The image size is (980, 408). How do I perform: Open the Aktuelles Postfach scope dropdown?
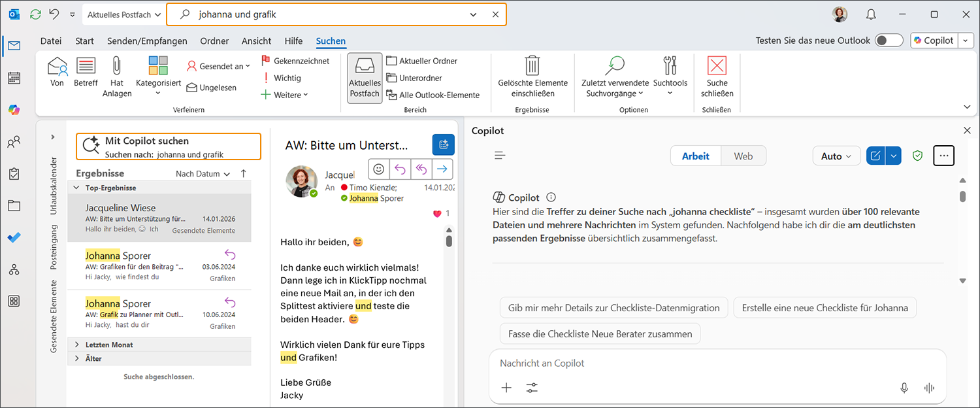click(123, 14)
